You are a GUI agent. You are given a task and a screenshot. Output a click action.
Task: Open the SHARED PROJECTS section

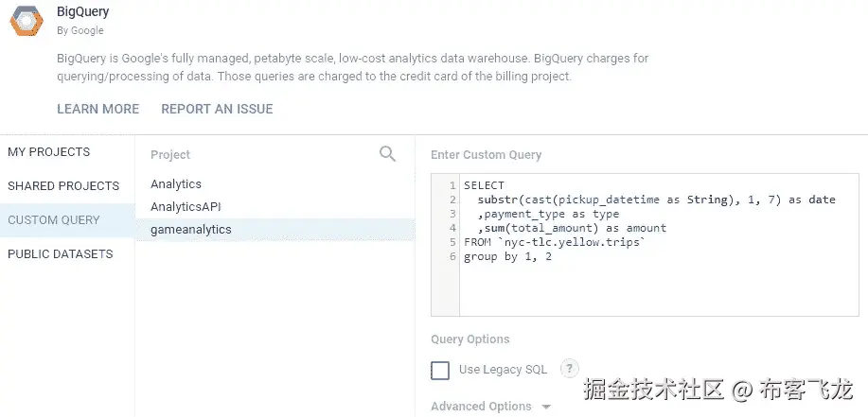[63, 186]
